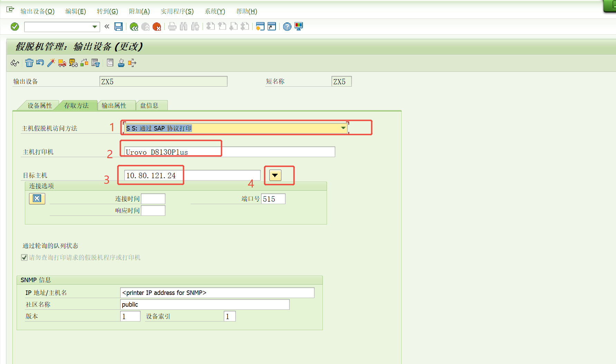Click the trash can delete icon
This screenshot has height=364, width=616.
[x=29, y=63]
